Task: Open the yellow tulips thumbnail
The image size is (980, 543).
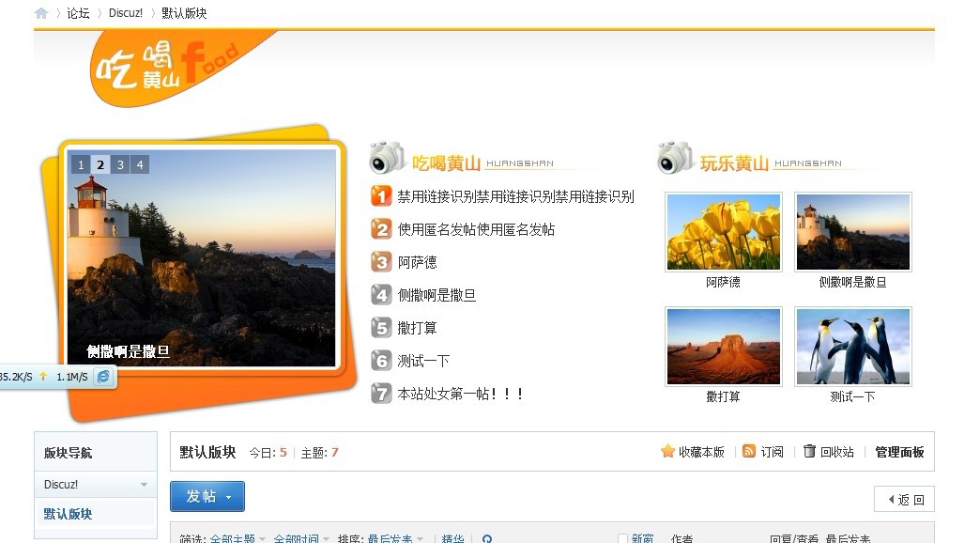Action: click(724, 232)
